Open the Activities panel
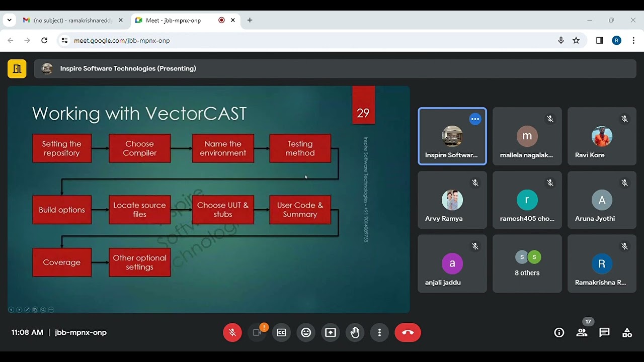This screenshot has width=644, height=362. pos(627,332)
